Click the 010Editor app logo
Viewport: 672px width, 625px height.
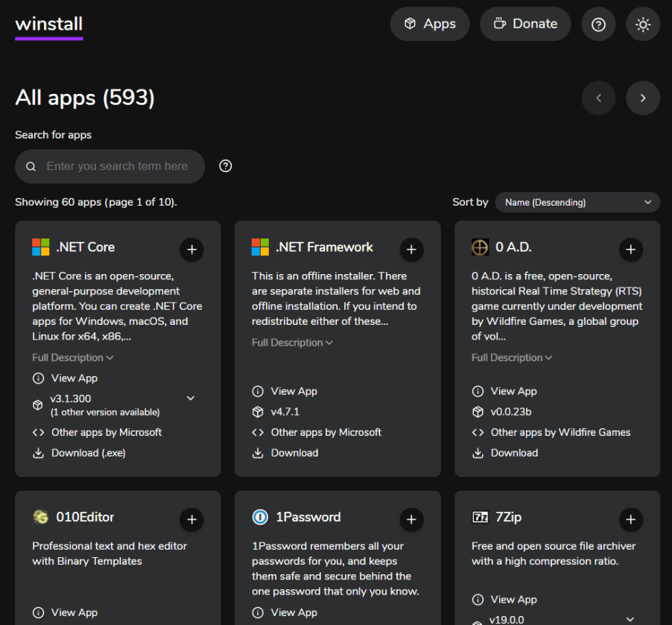pyautogui.click(x=41, y=517)
